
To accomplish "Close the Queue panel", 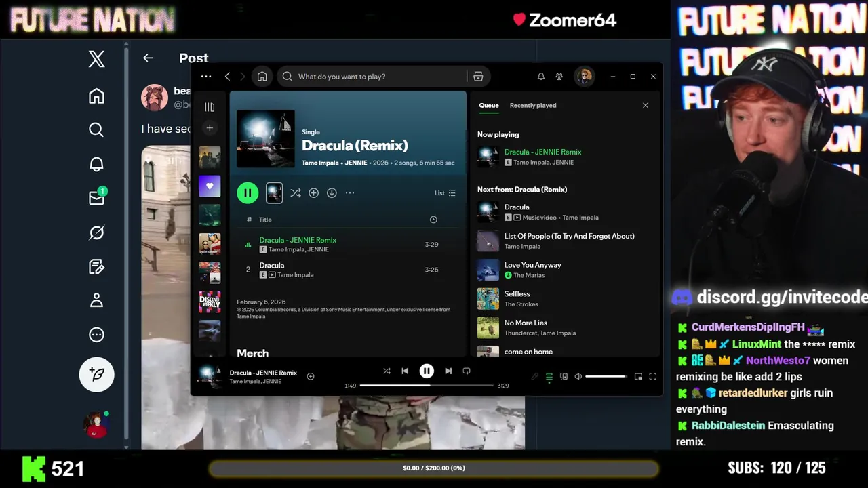I will [646, 106].
